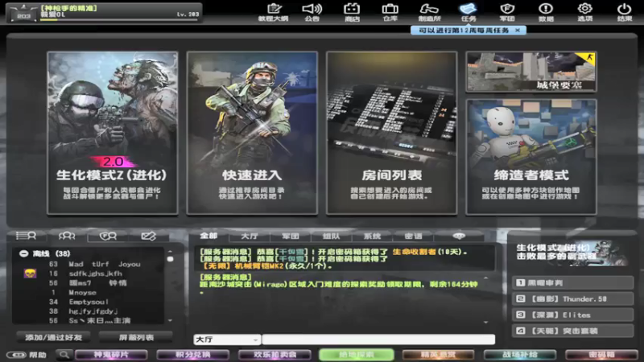Click the 结束 exit power icon
644x362 pixels.
click(x=625, y=12)
